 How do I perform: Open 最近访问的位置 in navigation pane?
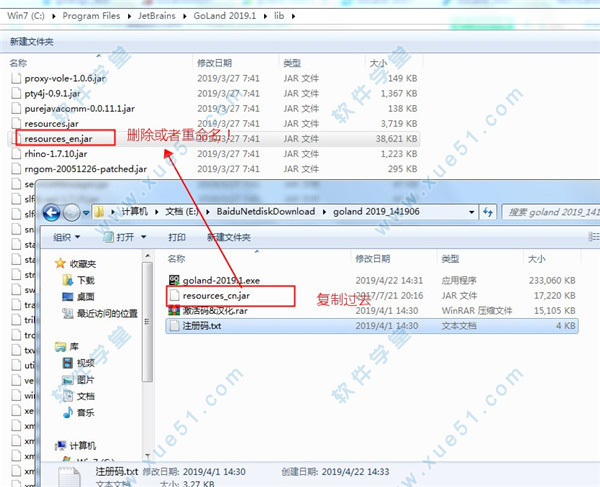(x=100, y=313)
